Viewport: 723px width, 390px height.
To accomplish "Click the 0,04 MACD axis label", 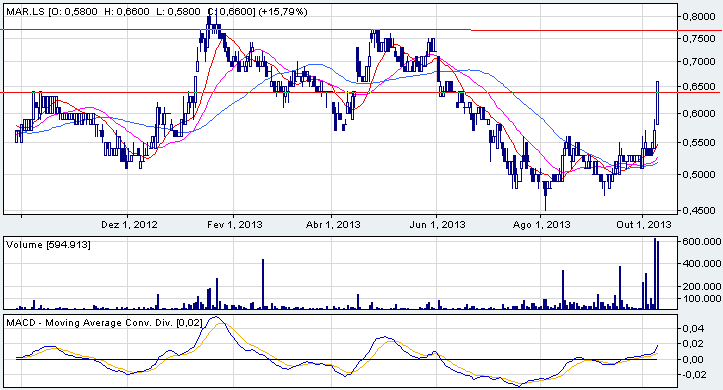I will (x=693, y=329).
